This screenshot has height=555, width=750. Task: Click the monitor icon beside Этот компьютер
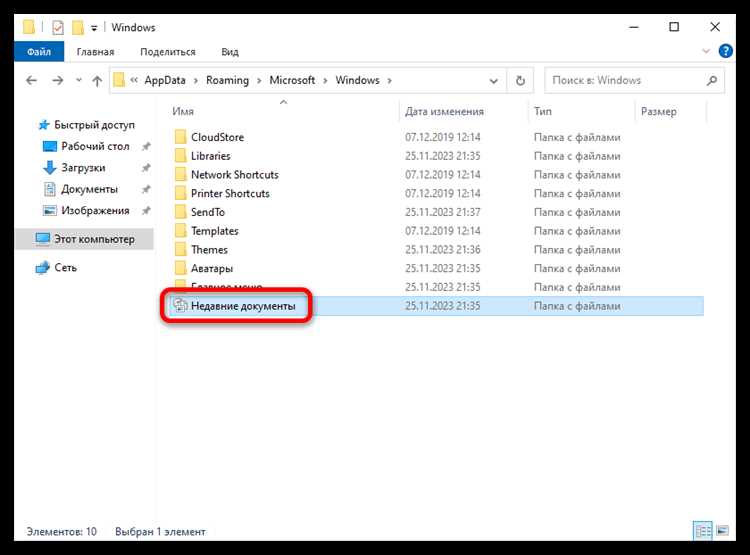tap(43, 239)
